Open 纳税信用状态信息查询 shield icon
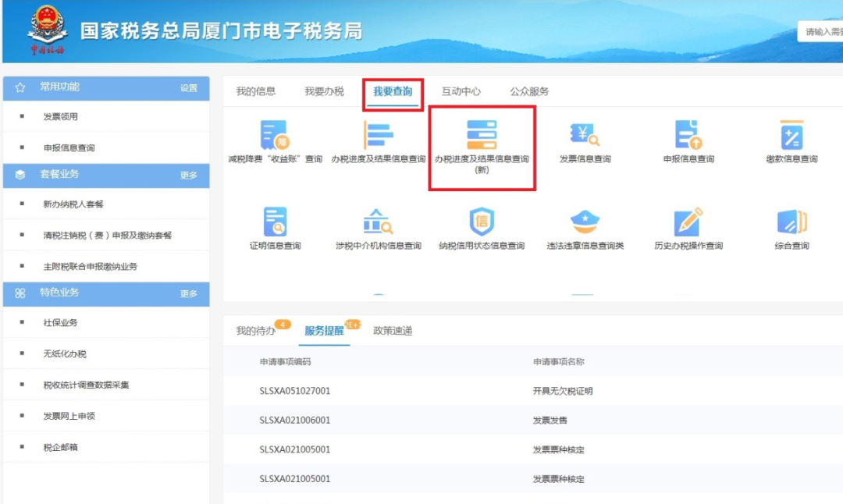 (x=482, y=222)
